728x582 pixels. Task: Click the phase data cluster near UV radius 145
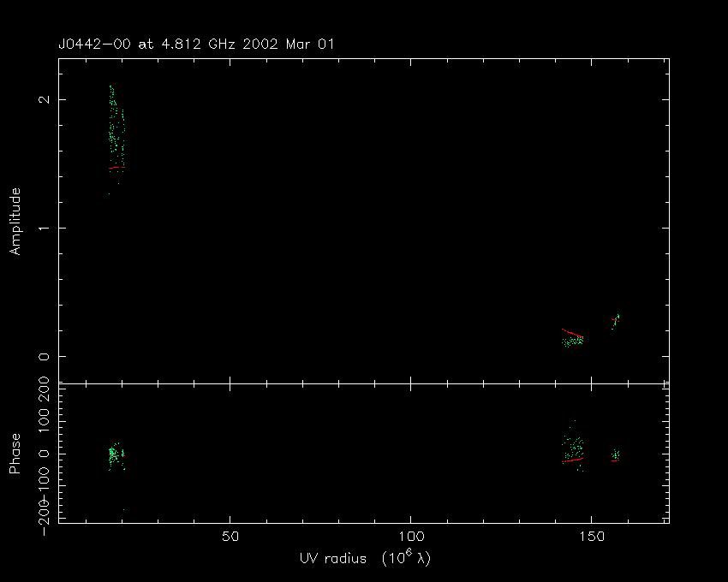[x=573, y=448]
